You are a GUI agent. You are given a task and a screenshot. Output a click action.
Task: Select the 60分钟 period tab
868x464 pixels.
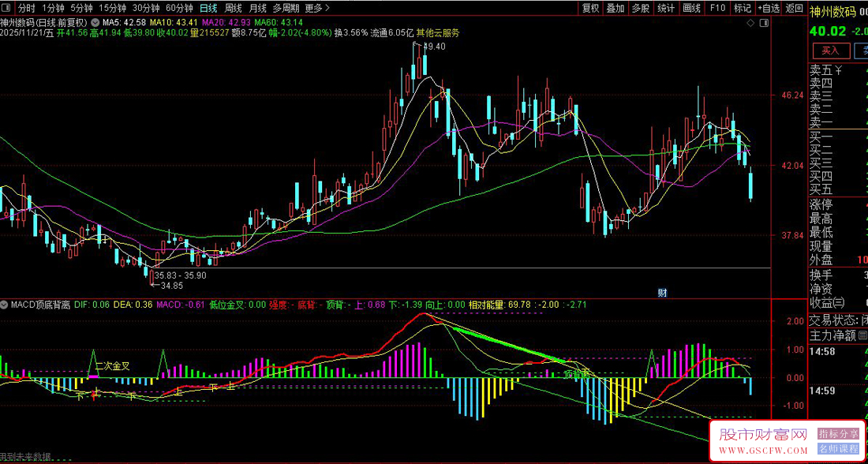(179, 8)
